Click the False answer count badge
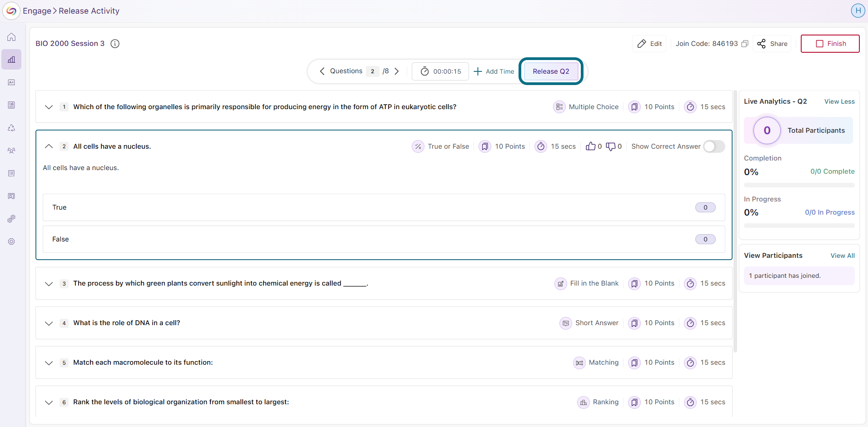868x427 pixels. [x=705, y=239]
